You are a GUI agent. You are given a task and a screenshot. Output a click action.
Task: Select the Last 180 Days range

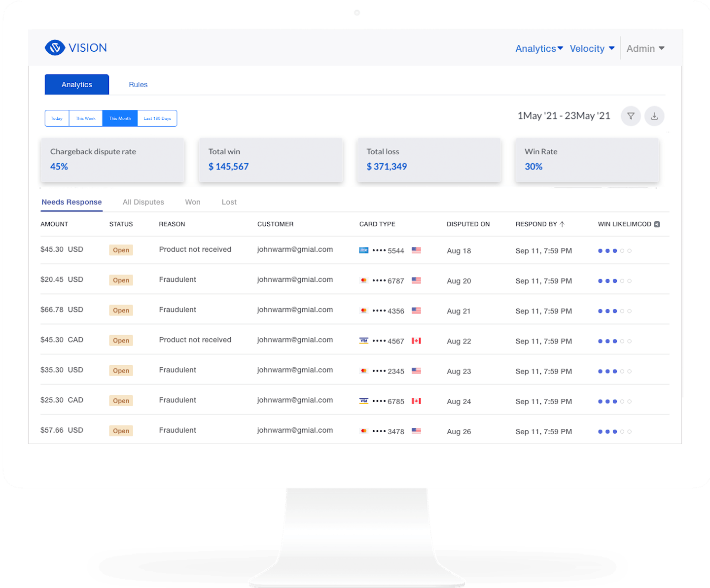point(157,118)
